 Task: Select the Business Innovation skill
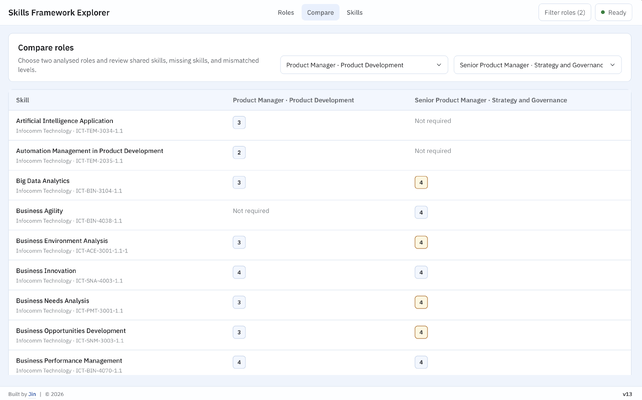tap(46, 271)
